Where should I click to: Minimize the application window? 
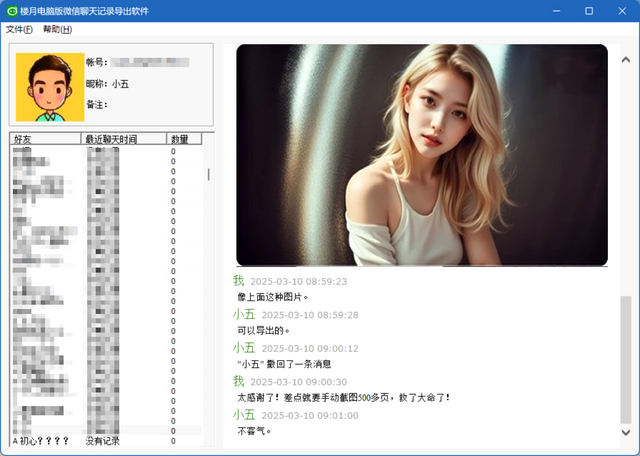click(x=555, y=11)
